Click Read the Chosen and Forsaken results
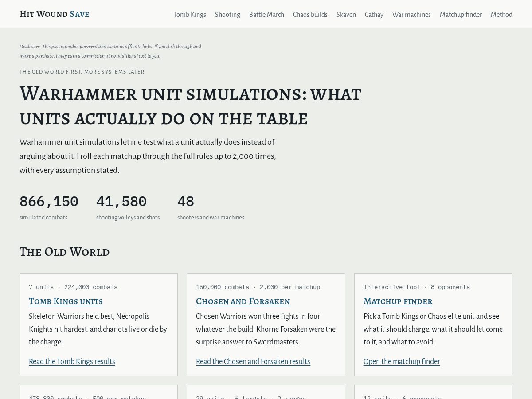 tap(253, 361)
